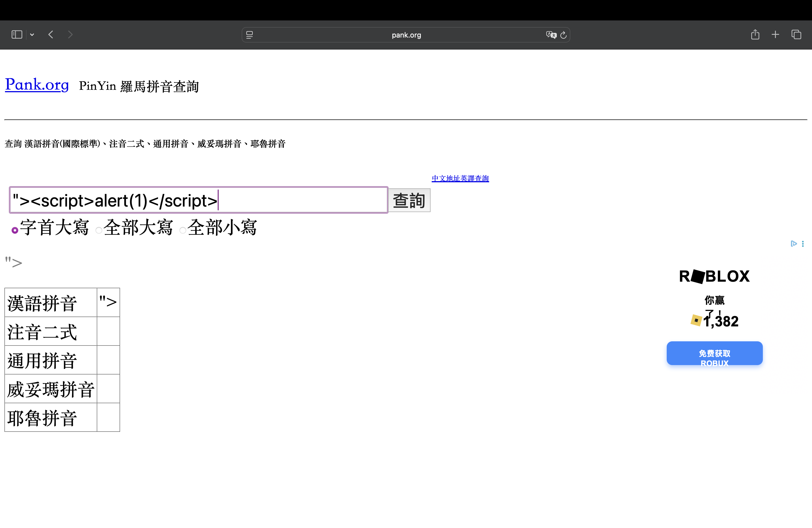Toggle the Safari sidebar icon
The width and height of the screenshot is (812, 528).
point(17,35)
